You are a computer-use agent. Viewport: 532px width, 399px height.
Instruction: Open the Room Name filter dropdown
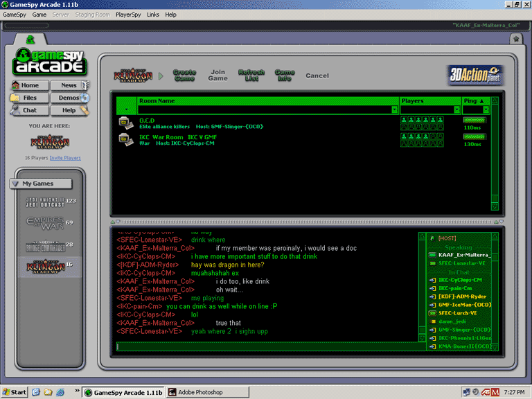click(x=394, y=109)
